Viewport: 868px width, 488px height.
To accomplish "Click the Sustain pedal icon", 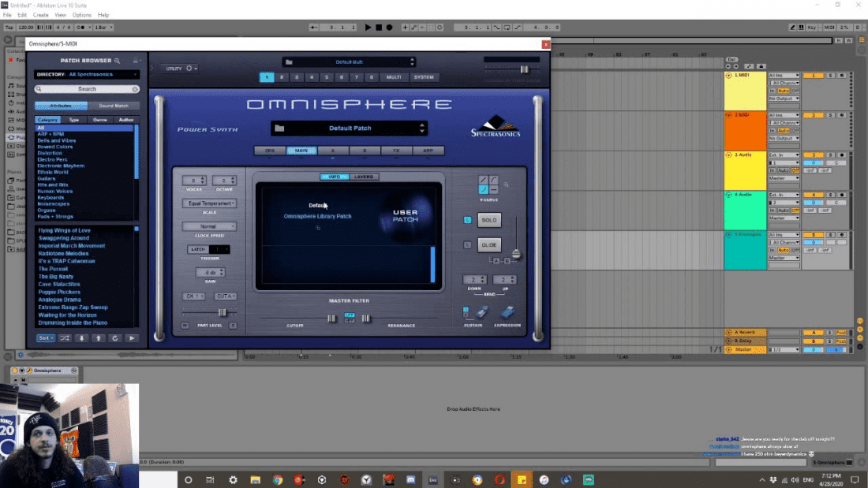I will (482, 312).
